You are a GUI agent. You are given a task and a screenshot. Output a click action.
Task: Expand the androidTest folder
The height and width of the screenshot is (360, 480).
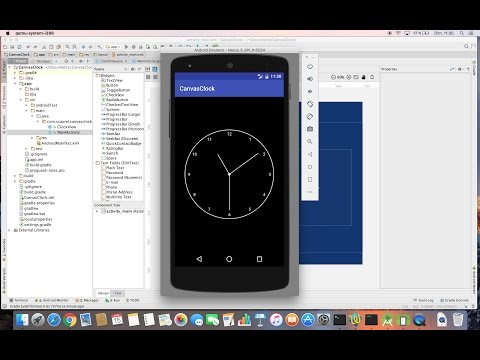tap(26, 105)
